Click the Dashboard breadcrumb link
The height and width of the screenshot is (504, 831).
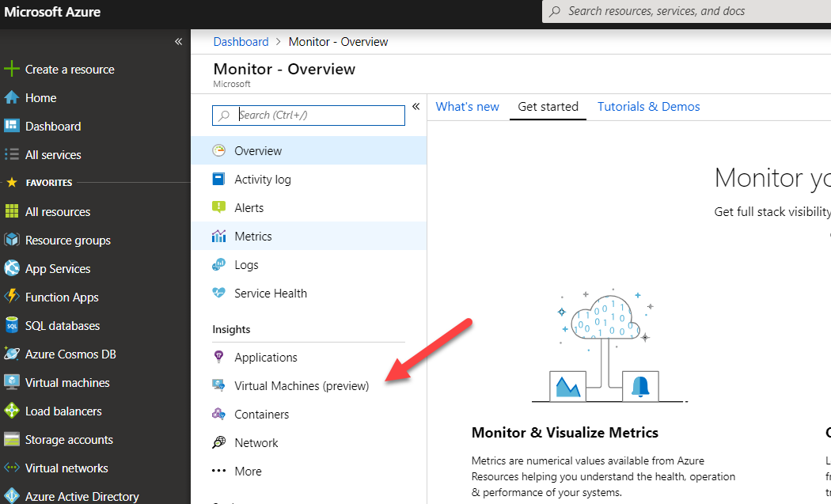[241, 42]
